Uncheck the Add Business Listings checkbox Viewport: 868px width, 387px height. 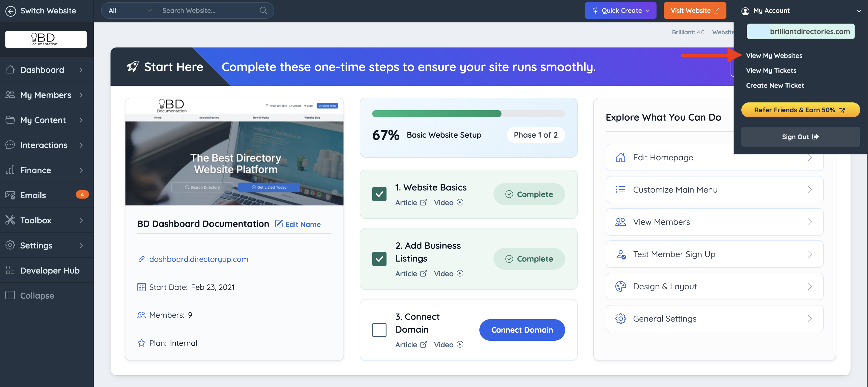click(379, 259)
